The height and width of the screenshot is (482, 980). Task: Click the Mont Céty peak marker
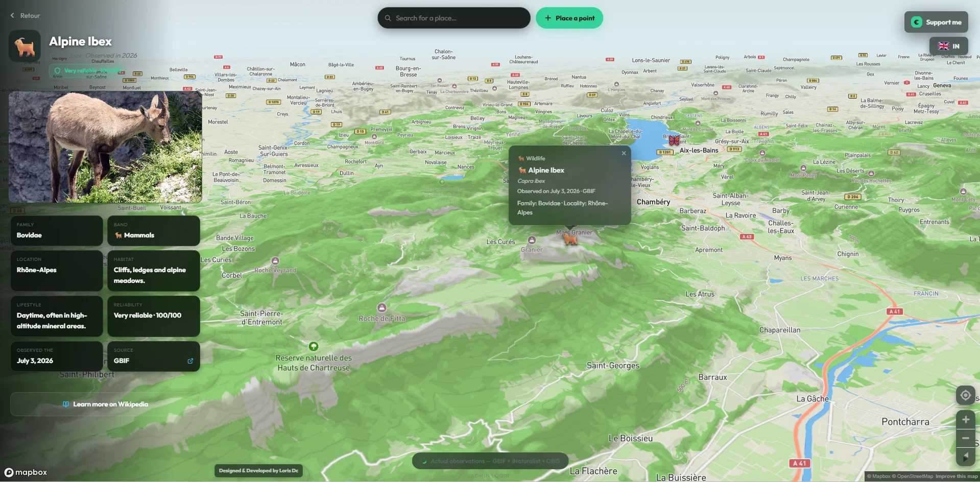963,191
